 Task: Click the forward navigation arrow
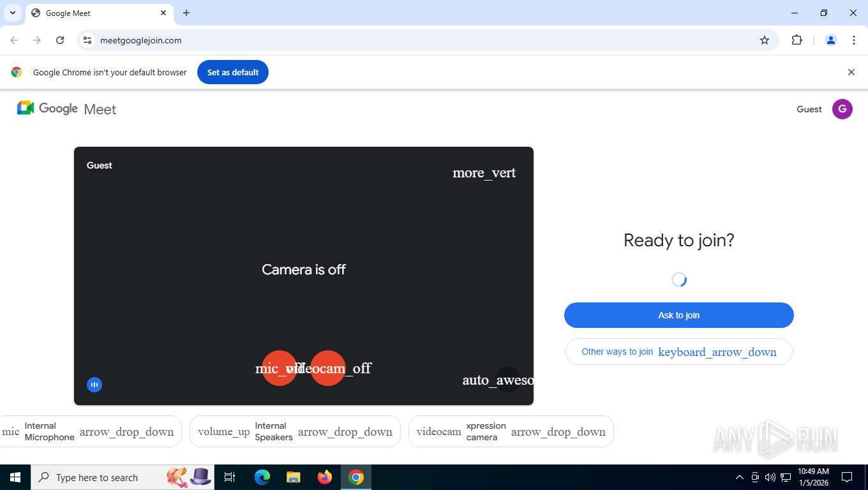pos(37,40)
